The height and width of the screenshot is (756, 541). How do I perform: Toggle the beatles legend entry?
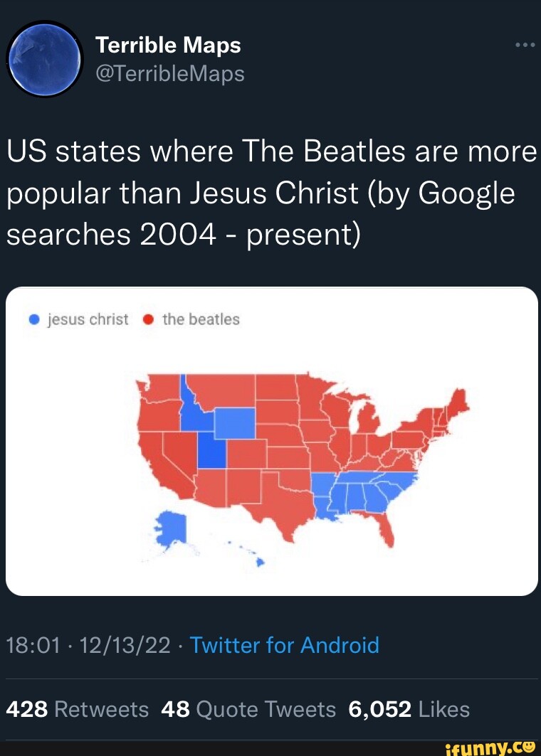point(192,319)
